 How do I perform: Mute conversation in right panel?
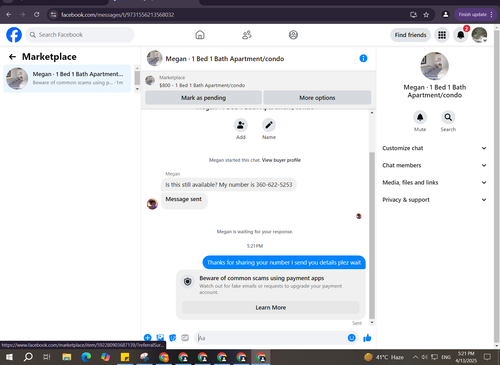420,117
